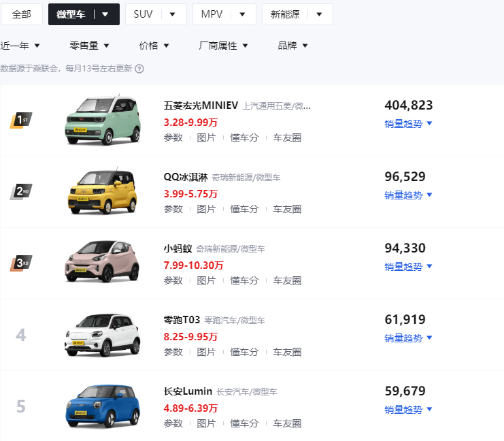Open the 厂商属性 filter dropdown
The image size is (504, 441).
pos(223,46)
